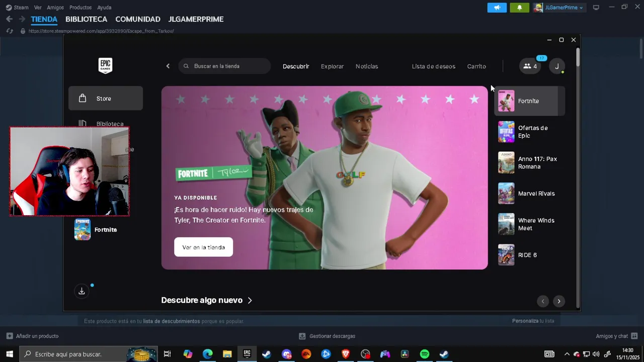This screenshot has width=644, height=362.
Task: Open Microsoft Edge from the taskbar
Action: [x=208, y=354]
